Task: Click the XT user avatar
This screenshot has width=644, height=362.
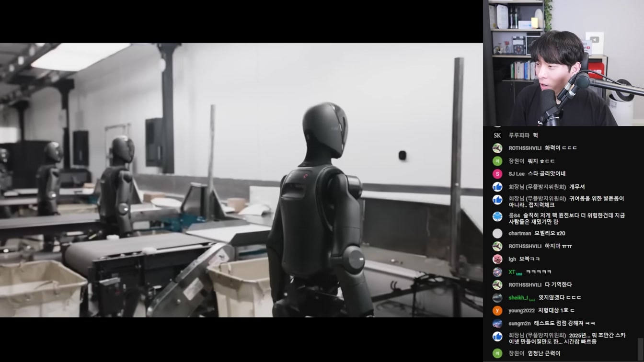Action: click(x=497, y=272)
